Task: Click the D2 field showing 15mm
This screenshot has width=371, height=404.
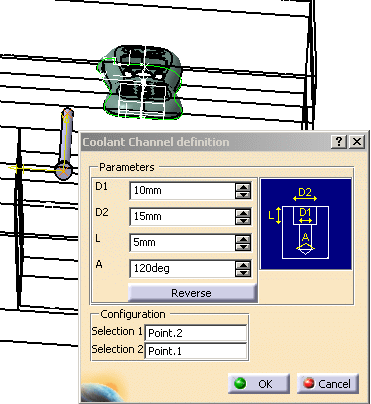Action: (182, 217)
